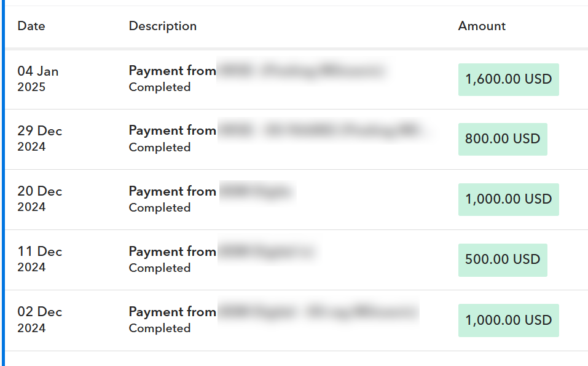Select the 800.00 USD amount badge
The height and width of the screenshot is (366, 588).
(x=502, y=139)
